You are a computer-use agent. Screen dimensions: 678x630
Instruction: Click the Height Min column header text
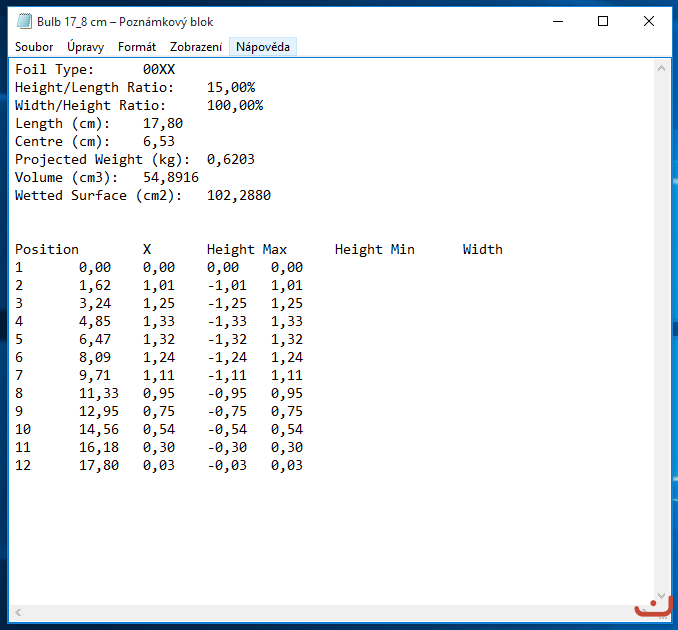tap(374, 250)
